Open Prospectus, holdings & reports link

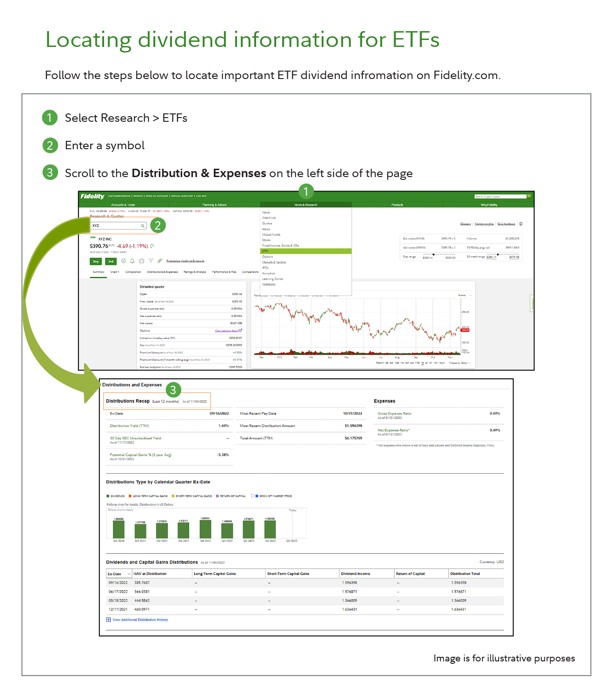(x=185, y=261)
